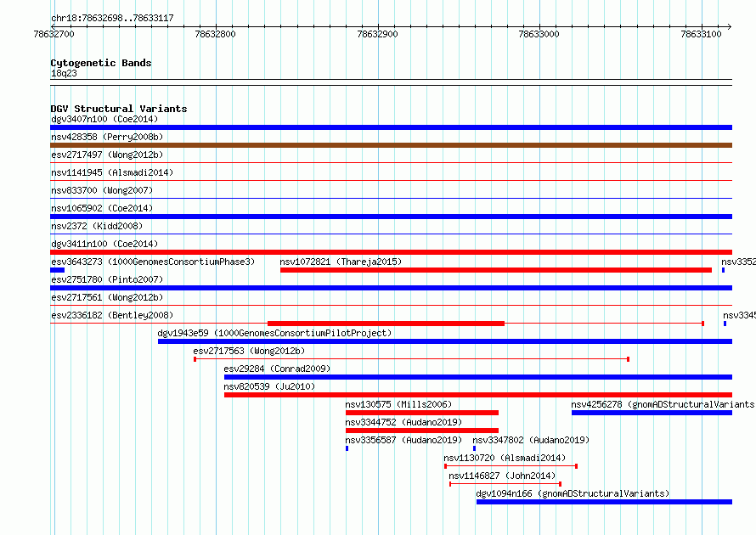Open dgv3411n100 (Coe2014) label
This screenshot has width=756, height=535.
tap(104, 244)
